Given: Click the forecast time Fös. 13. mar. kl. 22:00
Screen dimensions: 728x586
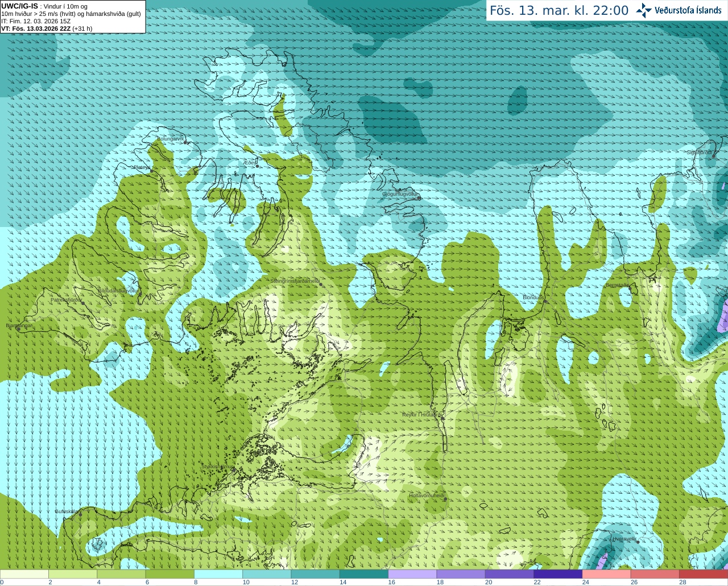Looking at the screenshot, I should [x=559, y=11].
